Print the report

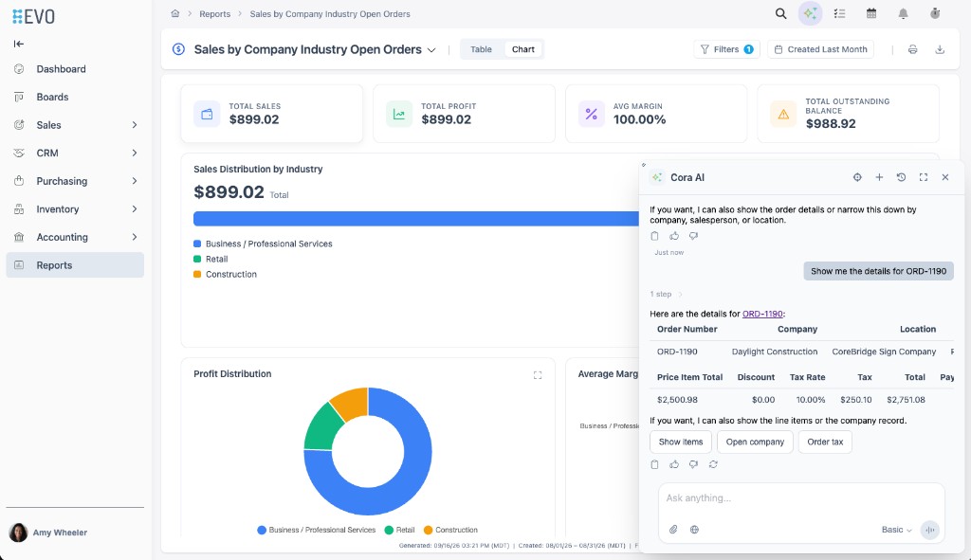point(913,49)
